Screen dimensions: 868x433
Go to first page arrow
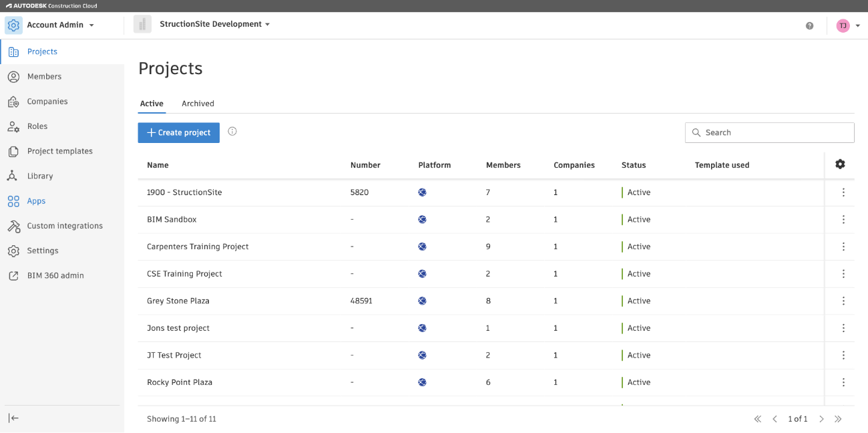(x=758, y=419)
